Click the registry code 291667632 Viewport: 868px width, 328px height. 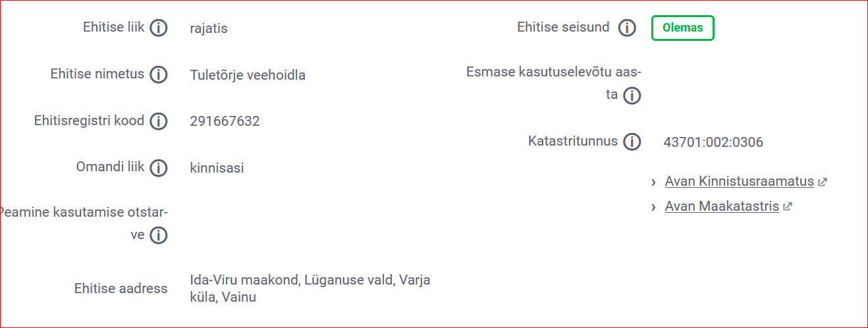[225, 121]
